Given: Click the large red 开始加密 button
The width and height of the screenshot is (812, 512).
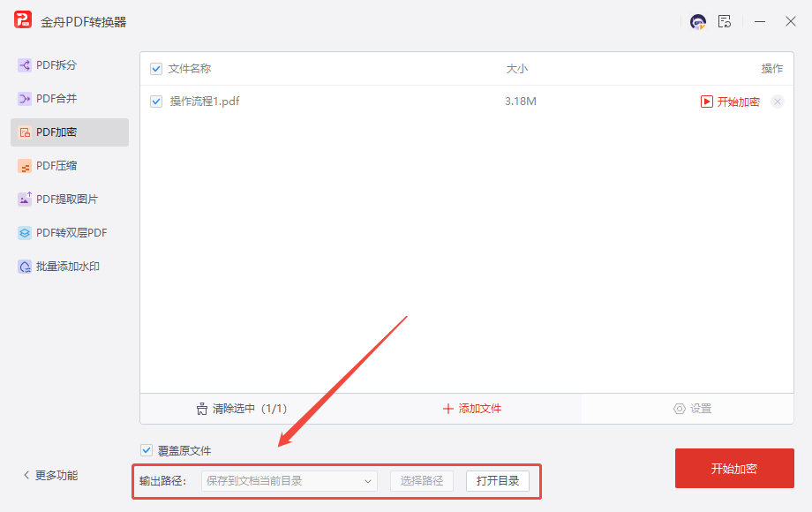Looking at the screenshot, I should (x=734, y=469).
